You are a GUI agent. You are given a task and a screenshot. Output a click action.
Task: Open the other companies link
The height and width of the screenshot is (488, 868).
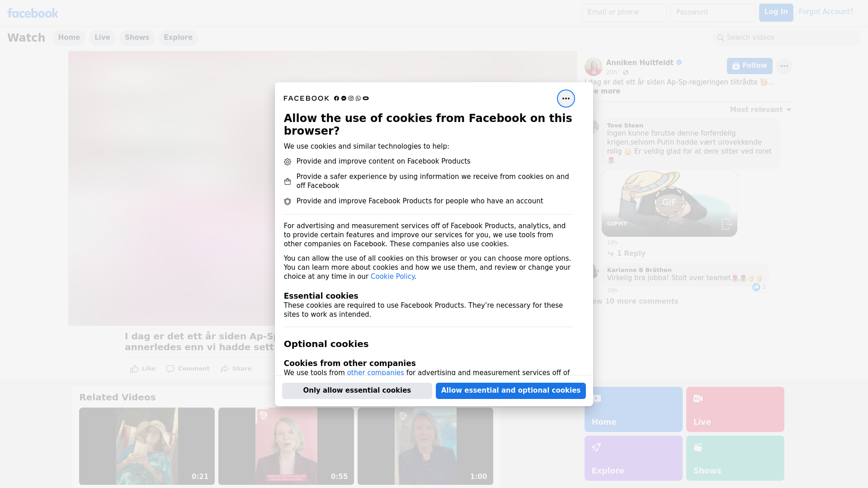click(x=375, y=373)
